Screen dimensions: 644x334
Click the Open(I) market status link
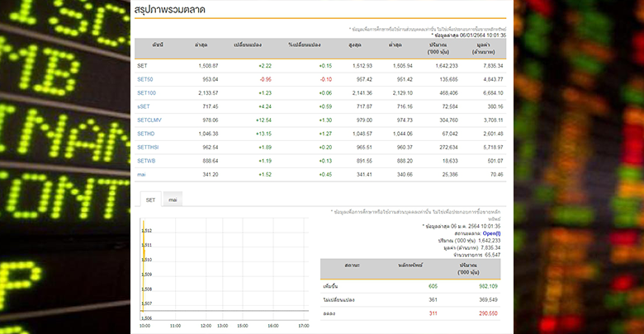click(x=492, y=233)
